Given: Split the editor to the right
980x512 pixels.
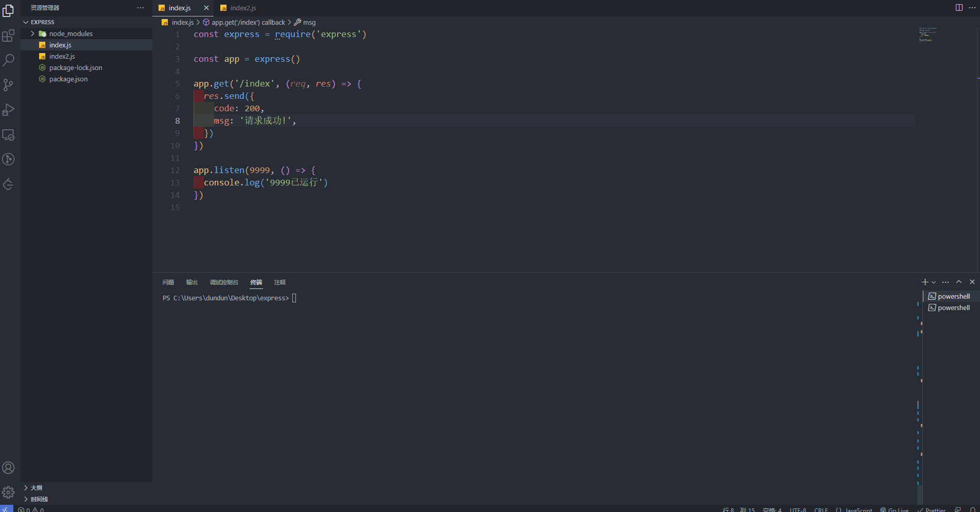Looking at the screenshot, I should pos(959,8).
